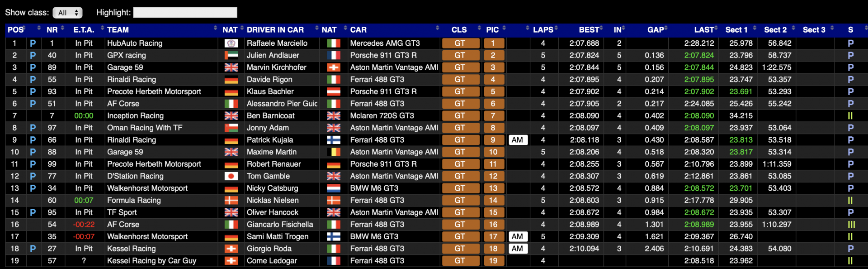Viewport: 868px width, 269px height.
Task: Select driver name Raffaele Marciello
Action: click(x=277, y=43)
